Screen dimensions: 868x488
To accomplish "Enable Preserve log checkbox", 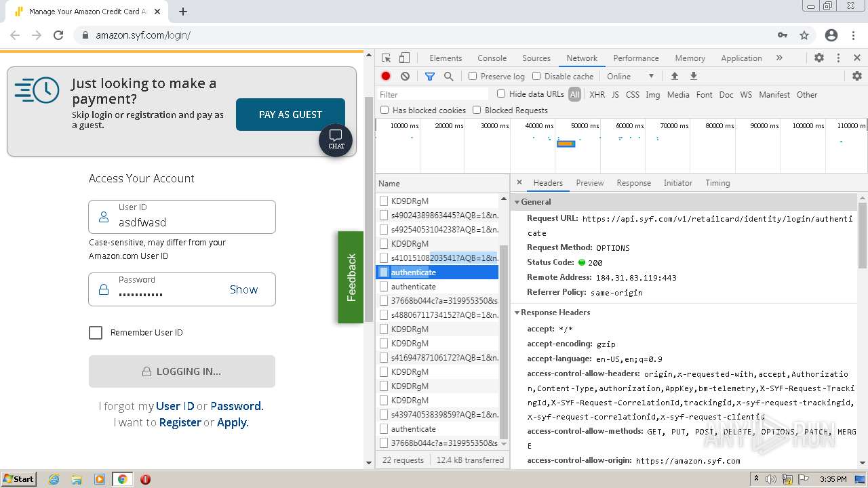I will tap(473, 77).
